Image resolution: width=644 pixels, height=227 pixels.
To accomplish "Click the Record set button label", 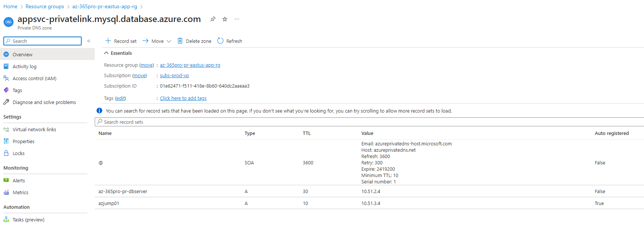I will (x=125, y=41).
